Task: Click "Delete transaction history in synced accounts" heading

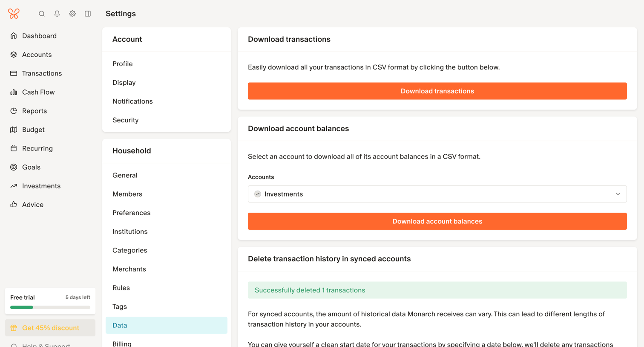Action: [329, 259]
